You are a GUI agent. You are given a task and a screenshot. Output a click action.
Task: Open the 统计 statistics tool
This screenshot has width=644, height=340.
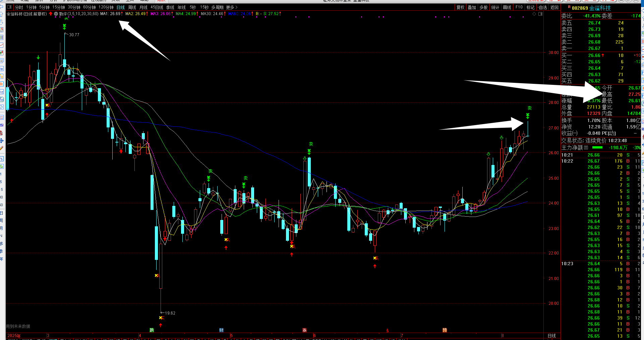click(495, 7)
